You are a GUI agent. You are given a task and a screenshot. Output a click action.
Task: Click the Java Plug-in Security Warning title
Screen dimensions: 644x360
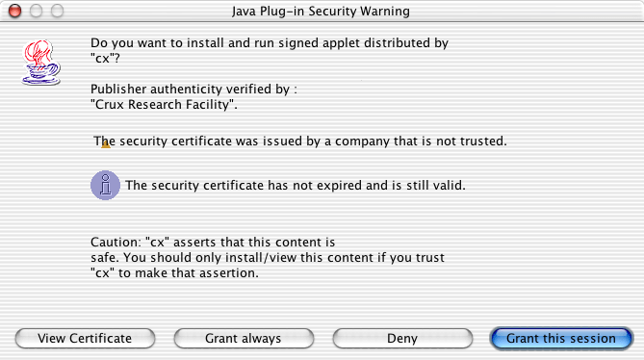(321, 12)
